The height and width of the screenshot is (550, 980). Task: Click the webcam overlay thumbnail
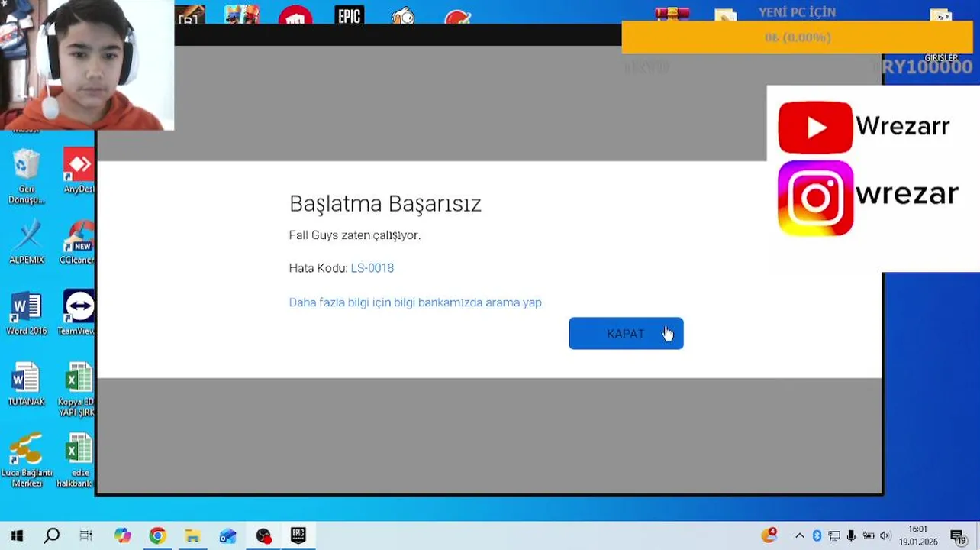click(87, 65)
